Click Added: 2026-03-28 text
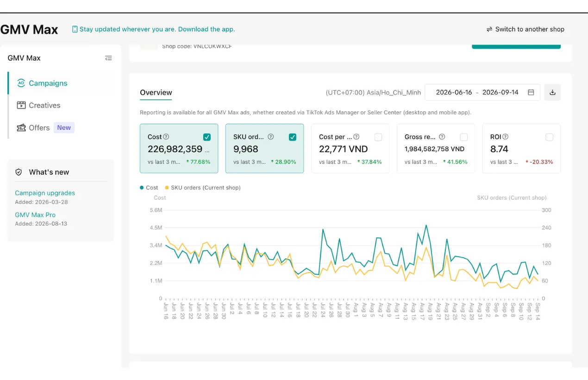The height and width of the screenshot is (380, 588). point(41,202)
